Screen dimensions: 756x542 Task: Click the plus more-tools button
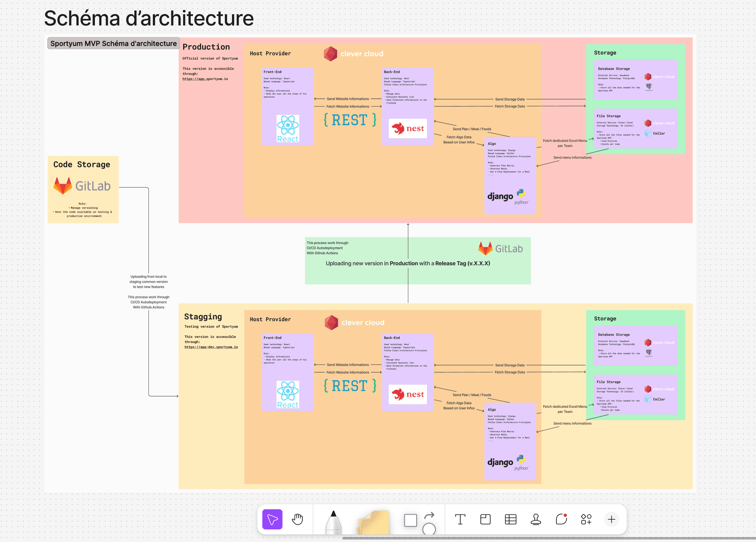coord(611,519)
